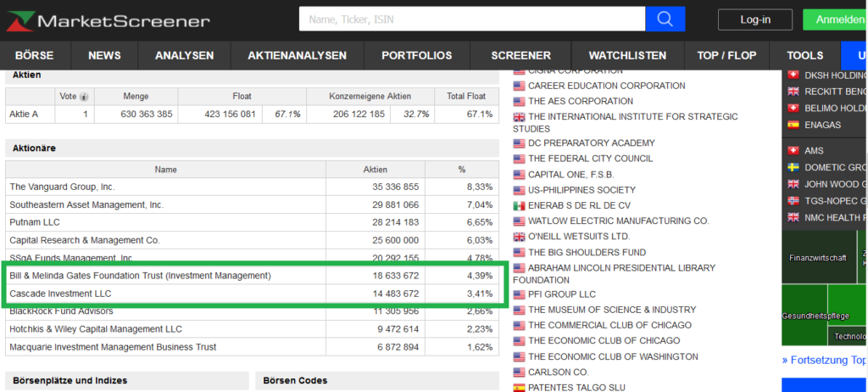Screen dimensions: 868x392
Task: Open Southeastern Asset Management, Inc. shareholder
Action: coord(86,204)
